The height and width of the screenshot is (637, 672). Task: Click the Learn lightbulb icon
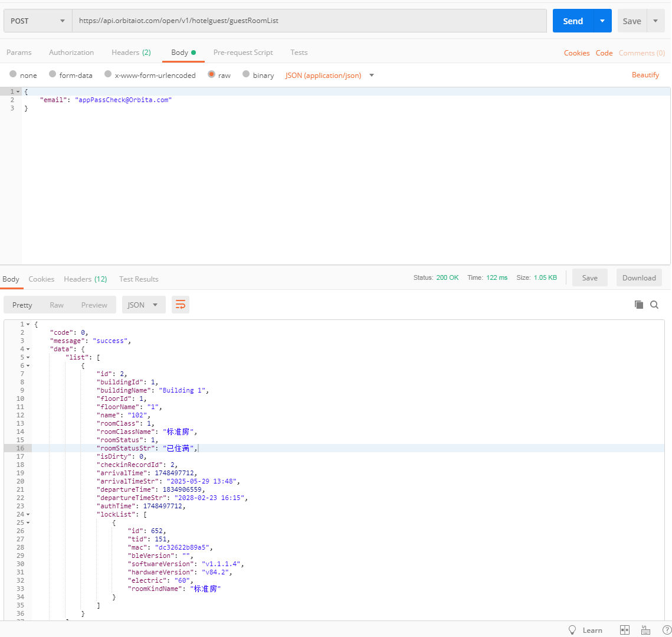coord(572,630)
